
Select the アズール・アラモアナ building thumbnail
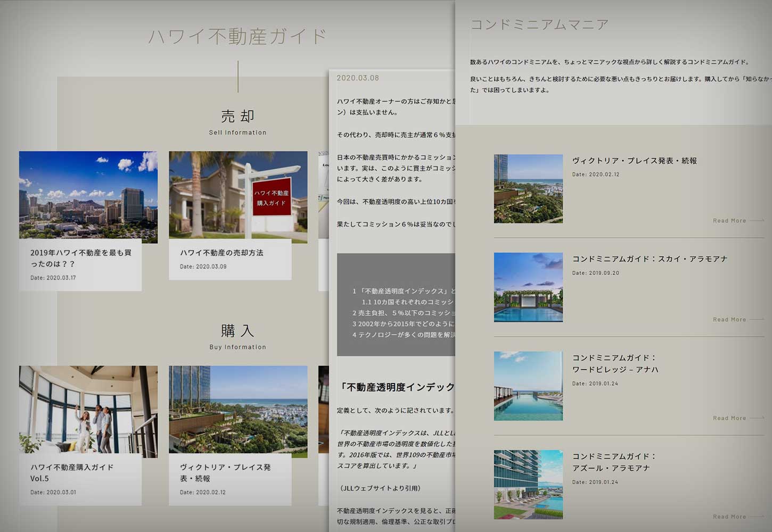[528, 484]
